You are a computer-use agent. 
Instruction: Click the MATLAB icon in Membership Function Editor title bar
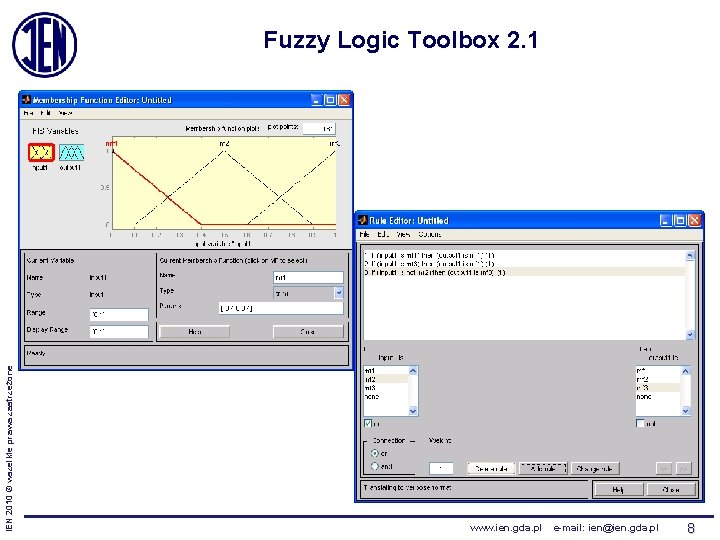26,100
